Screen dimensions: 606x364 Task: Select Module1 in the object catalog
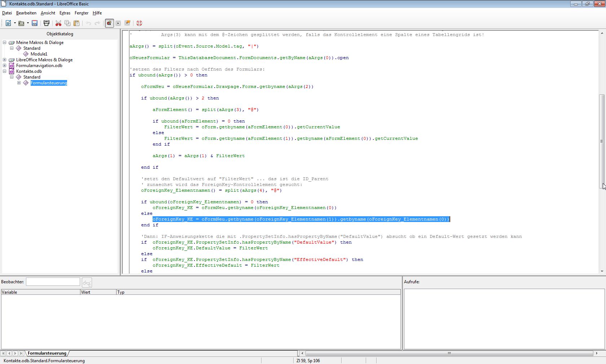click(39, 54)
